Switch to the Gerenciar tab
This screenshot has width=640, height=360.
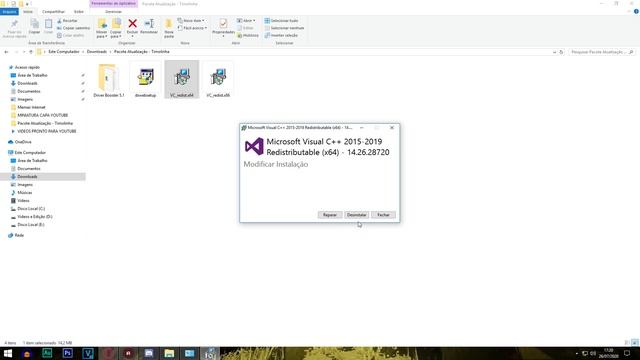point(113,11)
